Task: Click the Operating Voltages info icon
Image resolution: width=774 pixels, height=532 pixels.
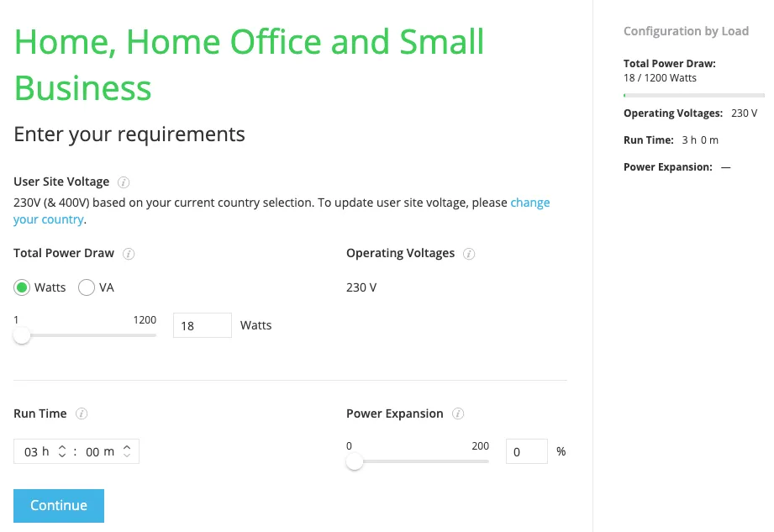Action: point(469,253)
